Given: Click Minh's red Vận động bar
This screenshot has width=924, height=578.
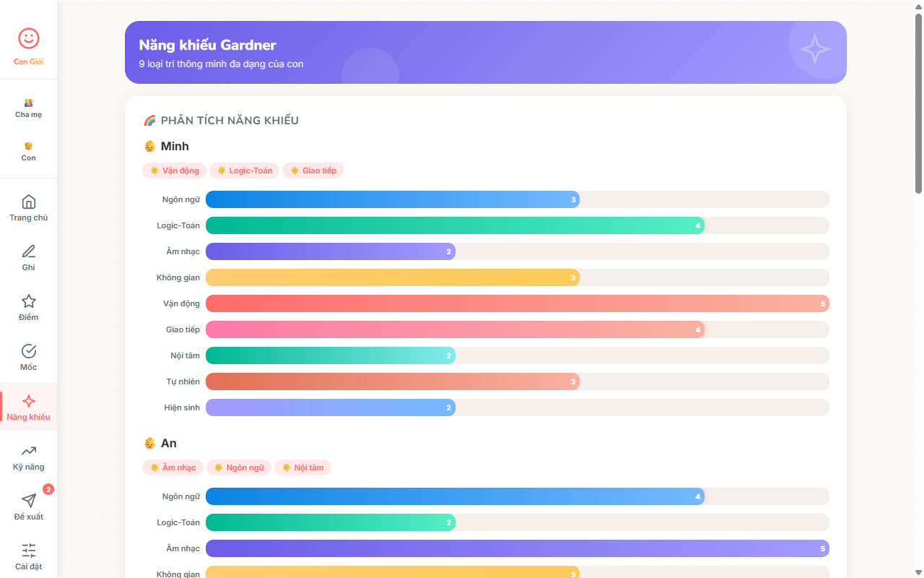Looking at the screenshot, I should 517,303.
